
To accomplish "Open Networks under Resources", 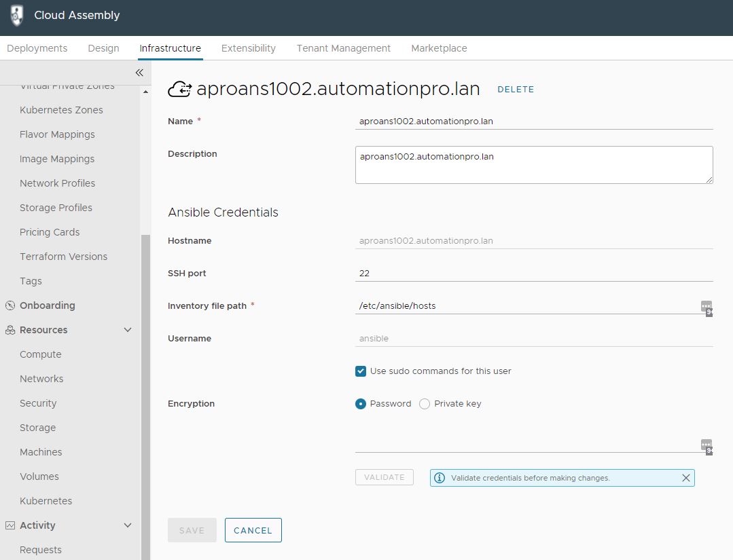I will pyautogui.click(x=41, y=379).
